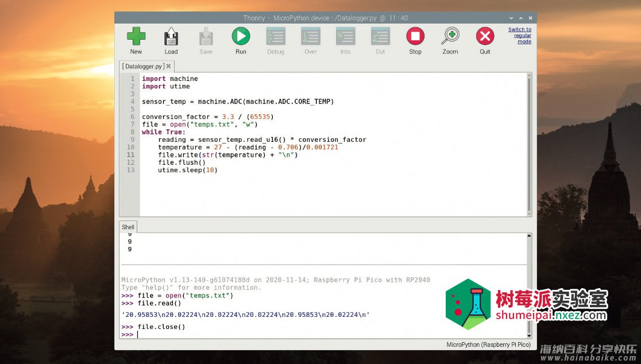Screen dimensions: 641x364
Task: Click the file.flush() line
Action: point(182,162)
